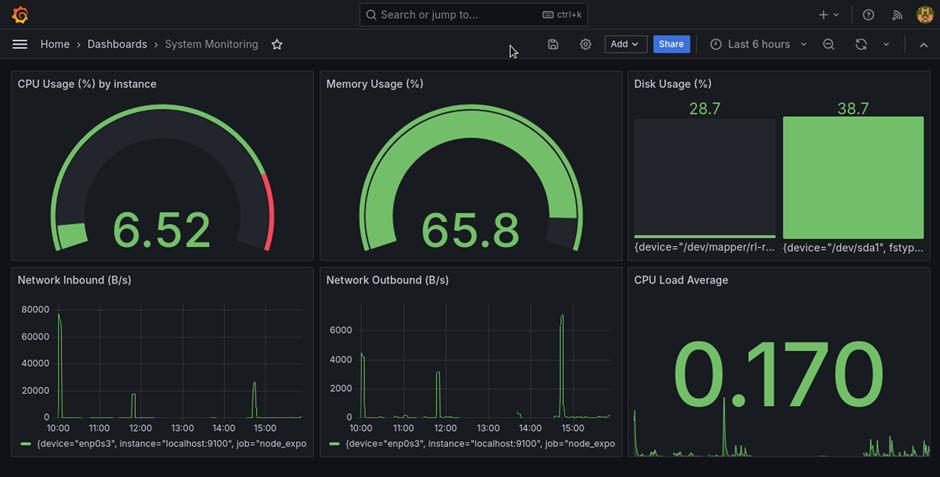940x477 pixels.
Task: Open the user profile avatar
Action: 924,14
